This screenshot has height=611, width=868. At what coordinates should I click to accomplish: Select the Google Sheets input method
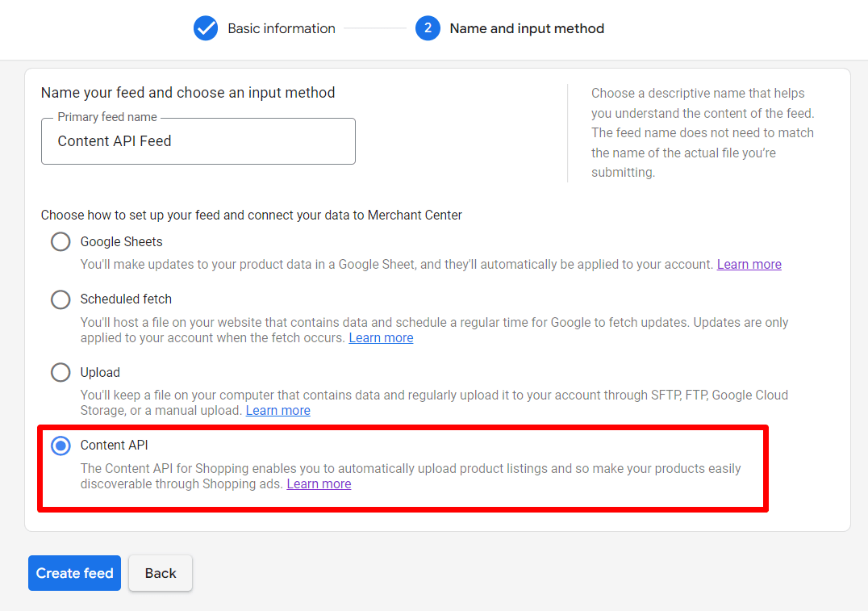pyautogui.click(x=61, y=241)
